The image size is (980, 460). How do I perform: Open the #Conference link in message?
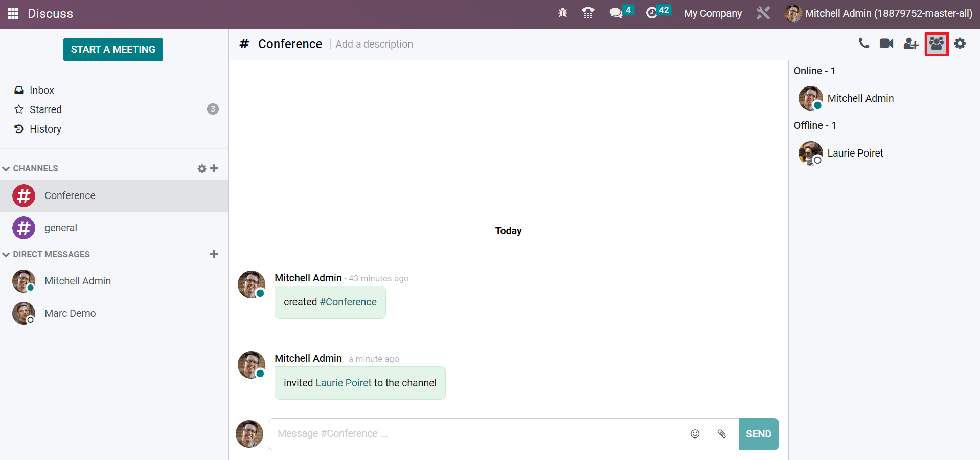(x=348, y=302)
